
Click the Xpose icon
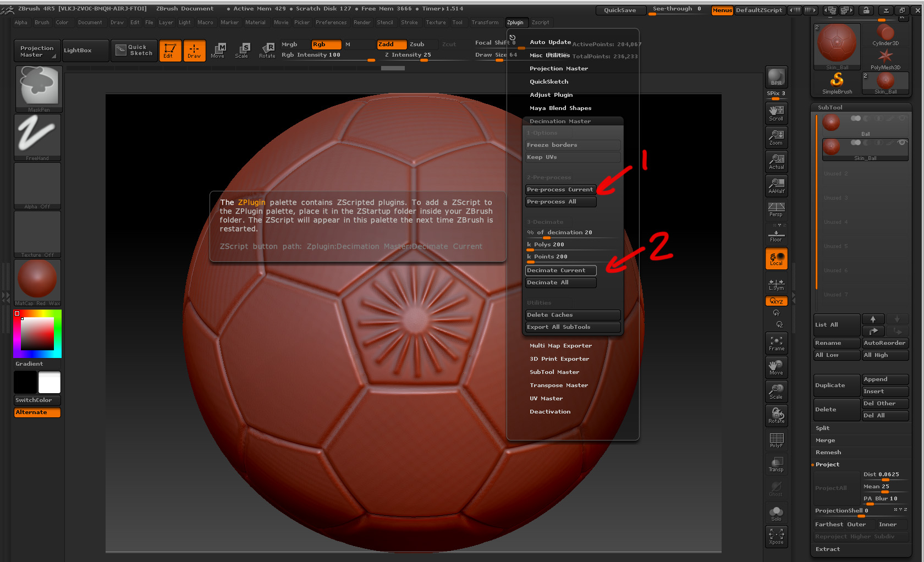click(776, 537)
